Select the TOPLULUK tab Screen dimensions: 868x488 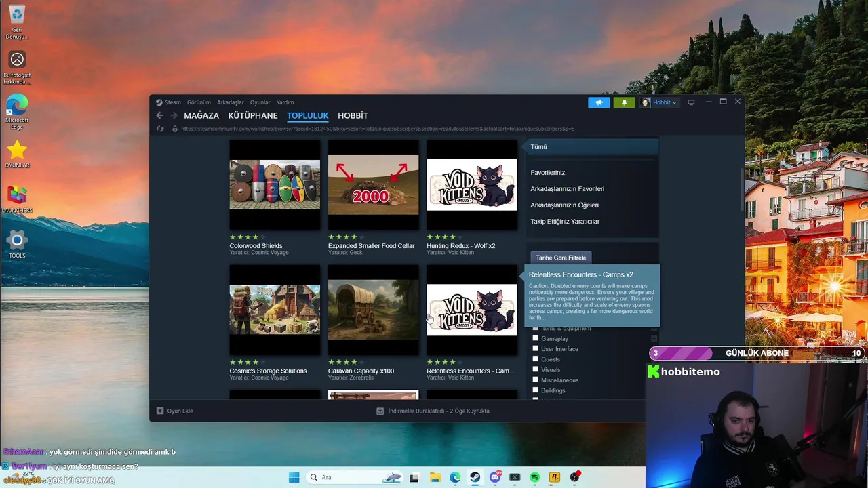[x=308, y=115]
